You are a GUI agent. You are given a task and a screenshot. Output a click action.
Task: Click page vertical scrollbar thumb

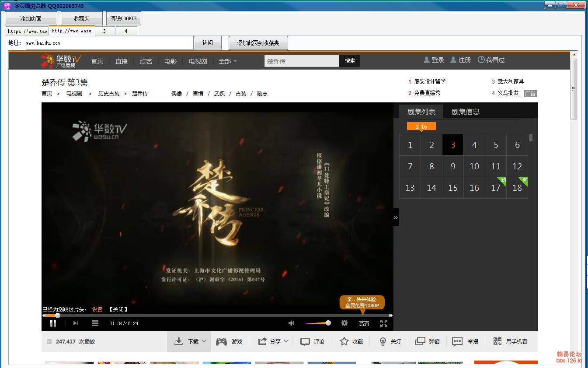coord(574,88)
